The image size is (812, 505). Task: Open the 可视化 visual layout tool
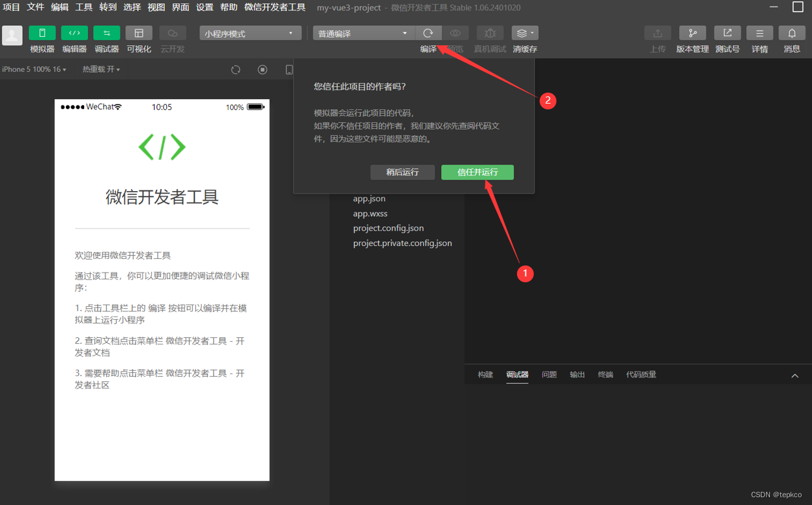pos(139,33)
